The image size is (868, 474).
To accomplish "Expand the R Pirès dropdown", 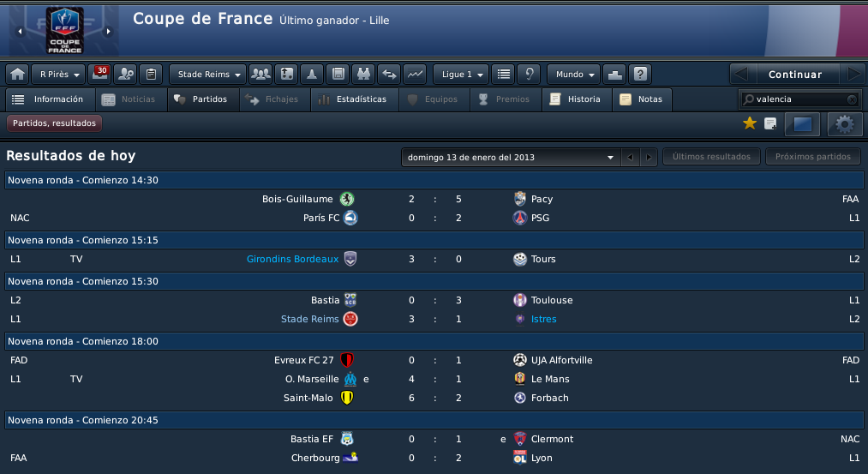I will coord(58,74).
